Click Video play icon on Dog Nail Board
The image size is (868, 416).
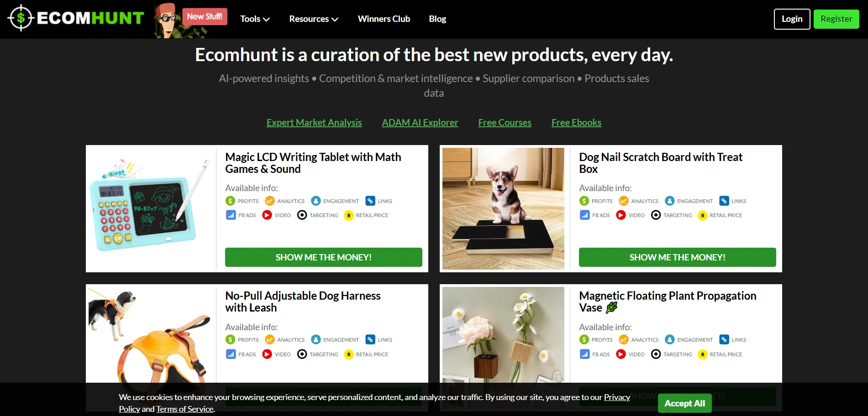tap(621, 215)
